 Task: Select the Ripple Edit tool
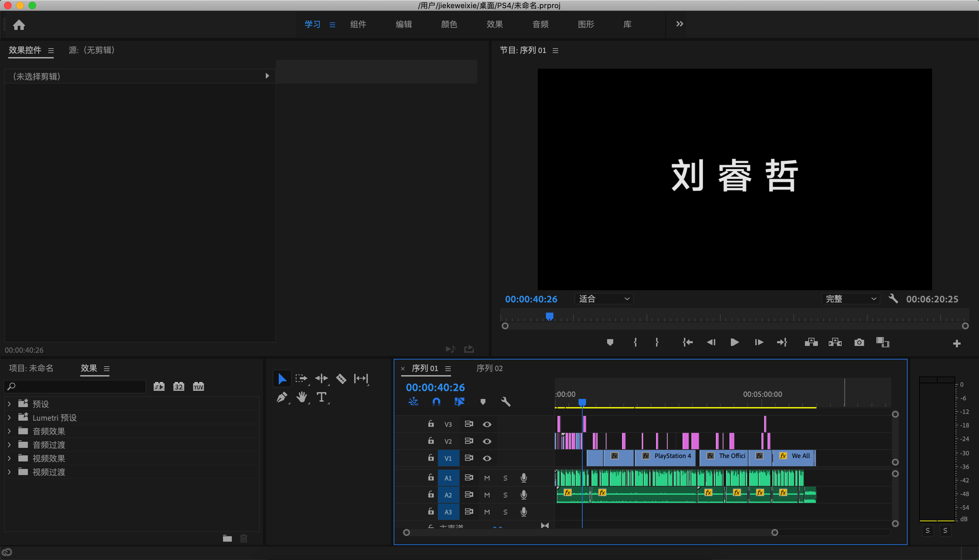321,379
